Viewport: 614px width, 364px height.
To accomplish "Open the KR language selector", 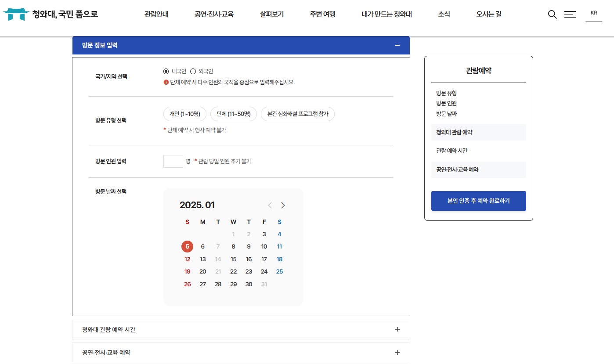I will [594, 14].
